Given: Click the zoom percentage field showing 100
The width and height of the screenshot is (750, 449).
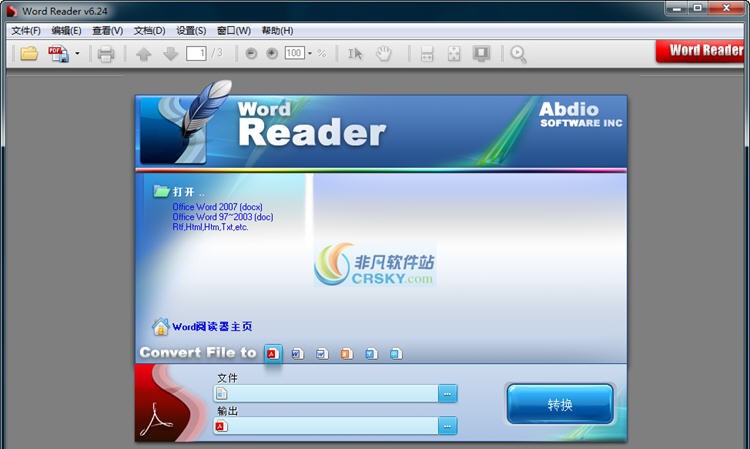Looking at the screenshot, I should point(295,53).
